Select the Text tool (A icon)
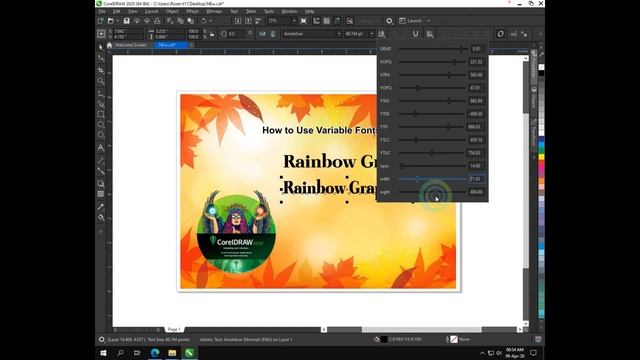The height and width of the screenshot is (360, 640). tap(101, 148)
